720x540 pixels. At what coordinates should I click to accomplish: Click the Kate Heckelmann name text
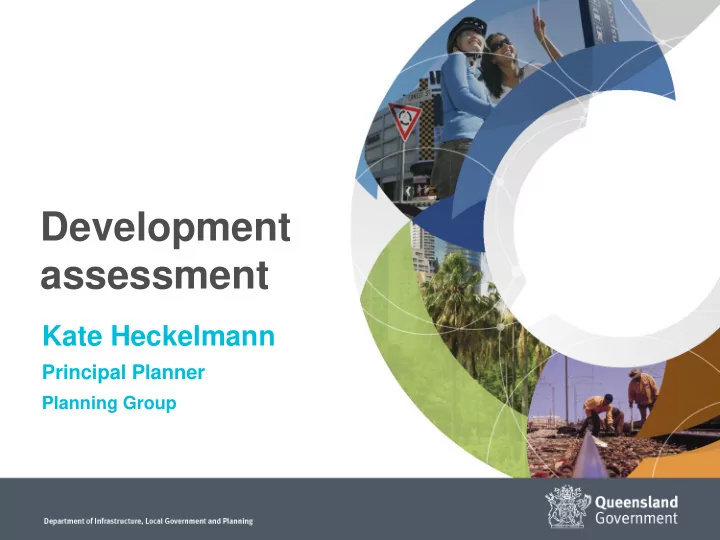click(158, 336)
